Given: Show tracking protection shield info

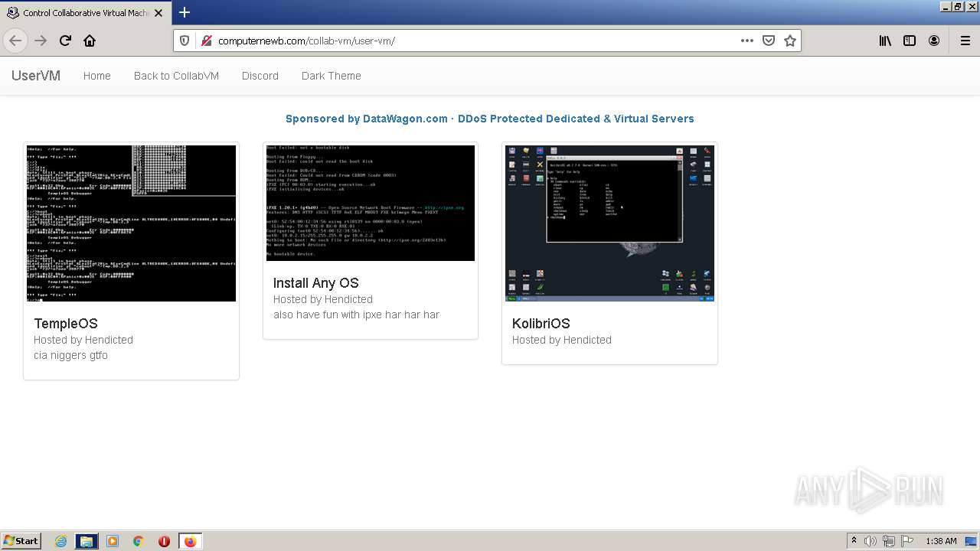Looking at the screenshot, I should [x=185, y=41].
